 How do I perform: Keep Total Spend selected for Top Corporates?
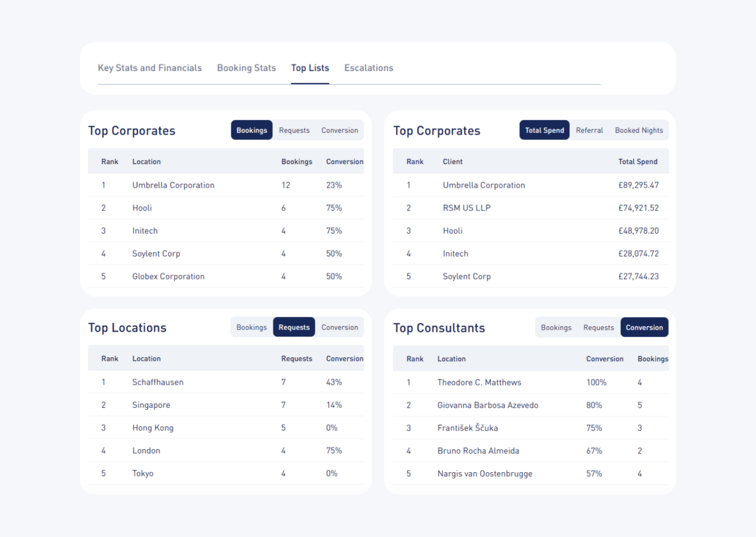tap(544, 130)
